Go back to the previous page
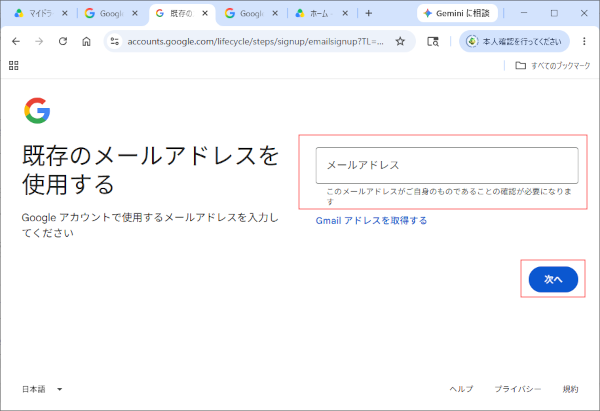 click(16, 41)
